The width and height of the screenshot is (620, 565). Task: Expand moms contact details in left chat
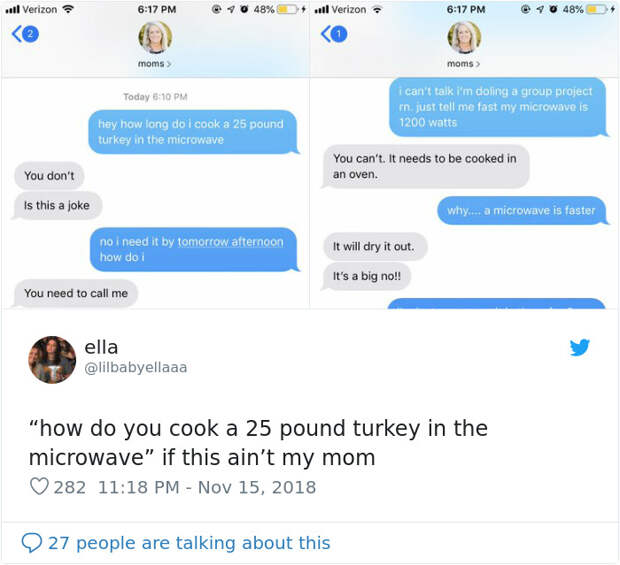pyautogui.click(x=155, y=64)
